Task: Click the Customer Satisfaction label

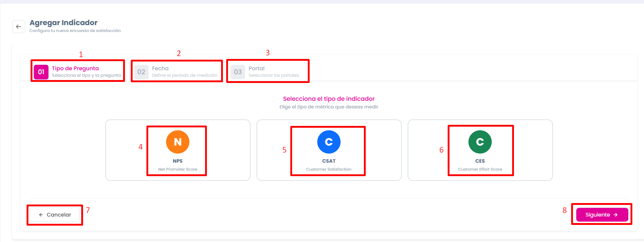Action: (329, 169)
